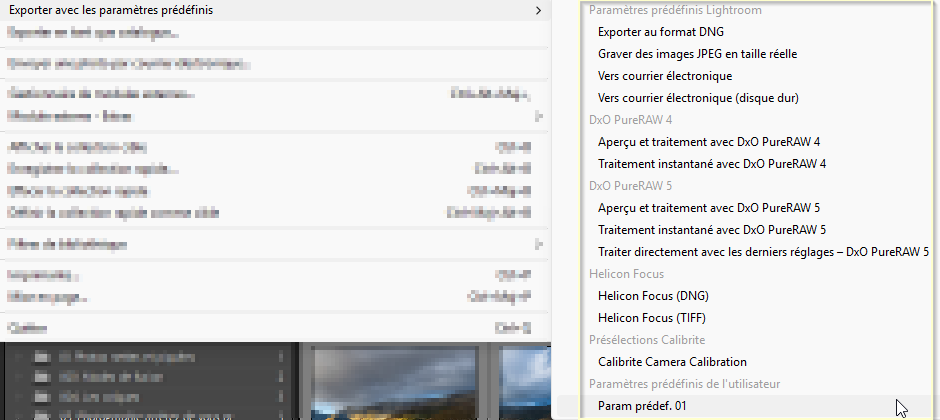
Task: Launch Aperçu et traitement avec DxO PureRAW 4
Action: pyautogui.click(x=709, y=142)
